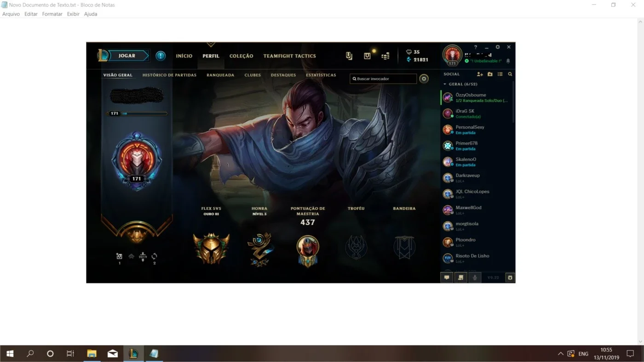Open the missions scroll icon

460,277
